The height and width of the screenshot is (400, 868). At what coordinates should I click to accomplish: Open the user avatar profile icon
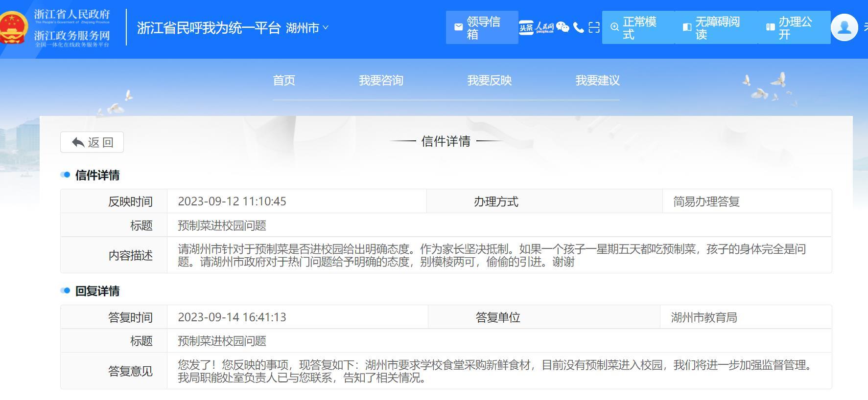click(844, 27)
